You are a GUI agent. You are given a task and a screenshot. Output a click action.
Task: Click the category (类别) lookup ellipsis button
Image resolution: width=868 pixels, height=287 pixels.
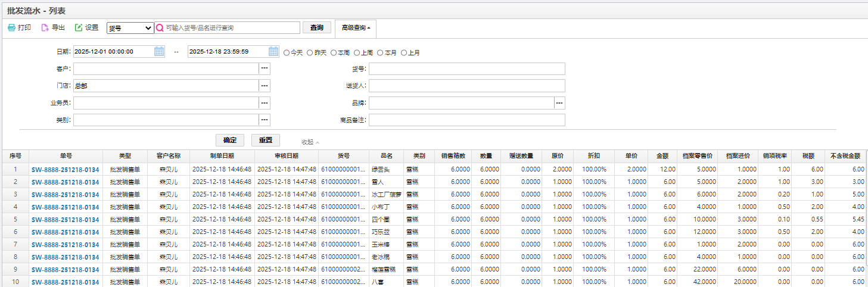tap(265, 120)
